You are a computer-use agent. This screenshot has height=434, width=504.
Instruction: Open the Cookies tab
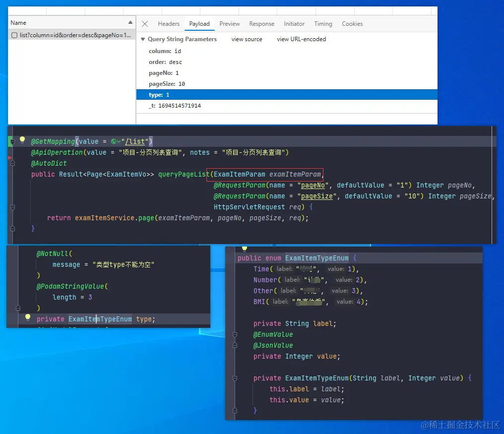click(x=352, y=24)
